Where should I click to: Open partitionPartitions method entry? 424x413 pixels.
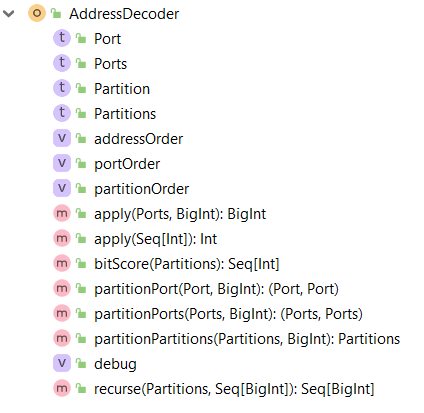pyautogui.click(x=247, y=339)
